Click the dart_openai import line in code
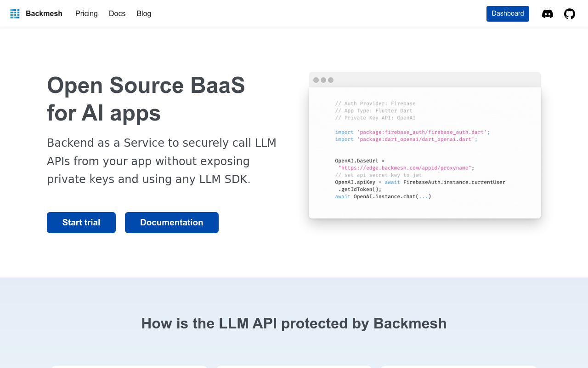Screen dimensions: 588x368 click(406, 139)
